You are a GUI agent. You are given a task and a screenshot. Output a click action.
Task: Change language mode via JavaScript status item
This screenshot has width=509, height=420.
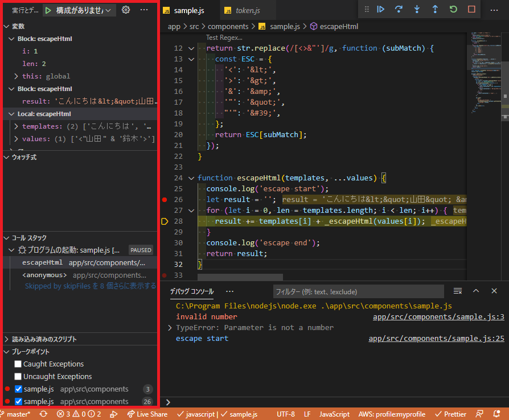pyautogui.click(x=334, y=414)
